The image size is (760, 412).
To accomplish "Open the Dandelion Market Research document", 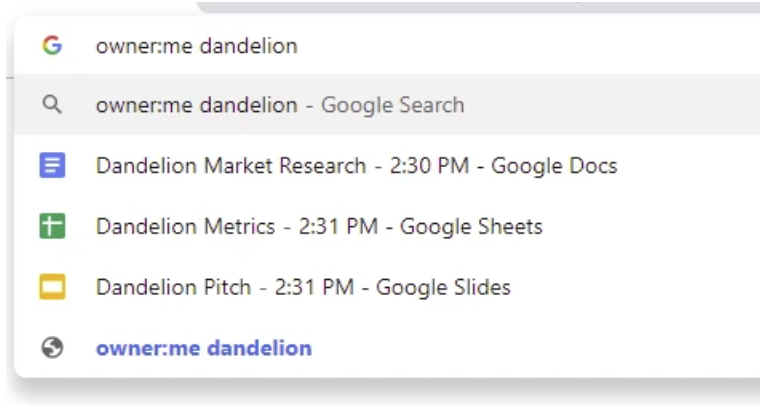I will pos(387,165).
